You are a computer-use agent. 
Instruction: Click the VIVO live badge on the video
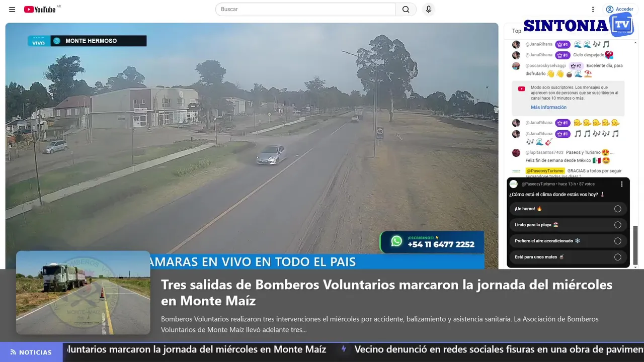tap(39, 41)
